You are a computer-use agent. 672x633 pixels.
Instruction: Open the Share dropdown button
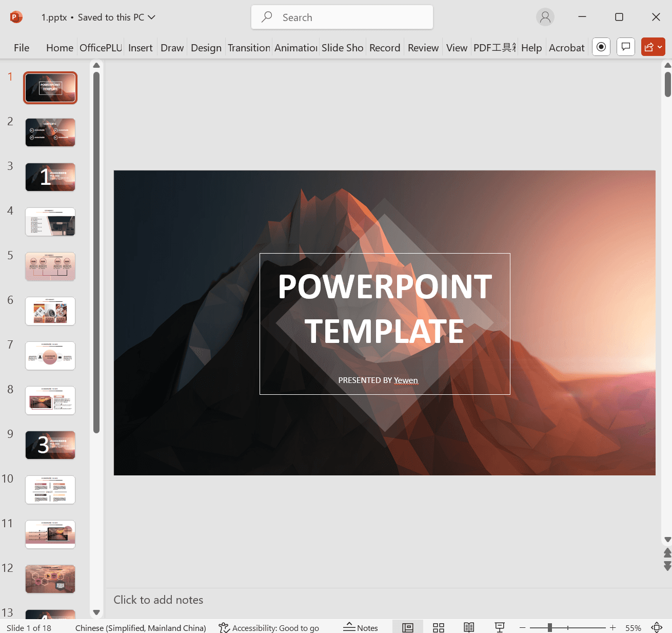pyautogui.click(x=653, y=47)
